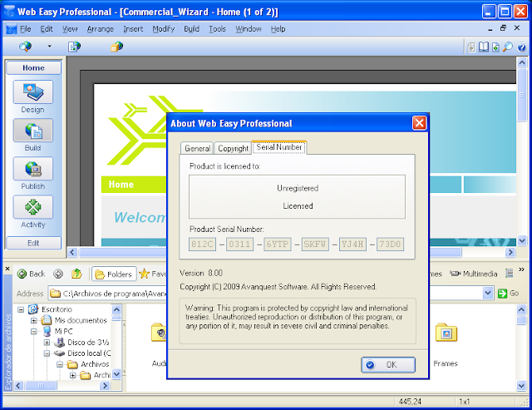Click first serial number field 812C
This screenshot has height=410, width=532.
[202, 245]
